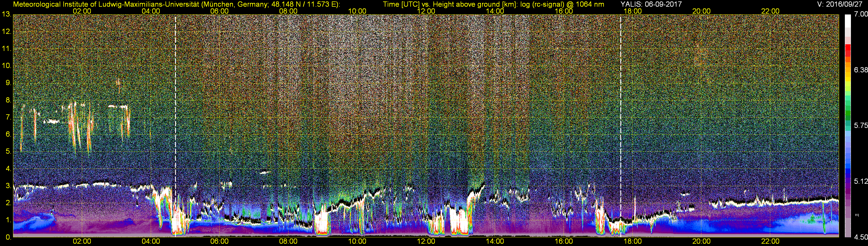868x246 pixels.
Task: Click the '13.' height axis label
Action: [x=6, y=14]
